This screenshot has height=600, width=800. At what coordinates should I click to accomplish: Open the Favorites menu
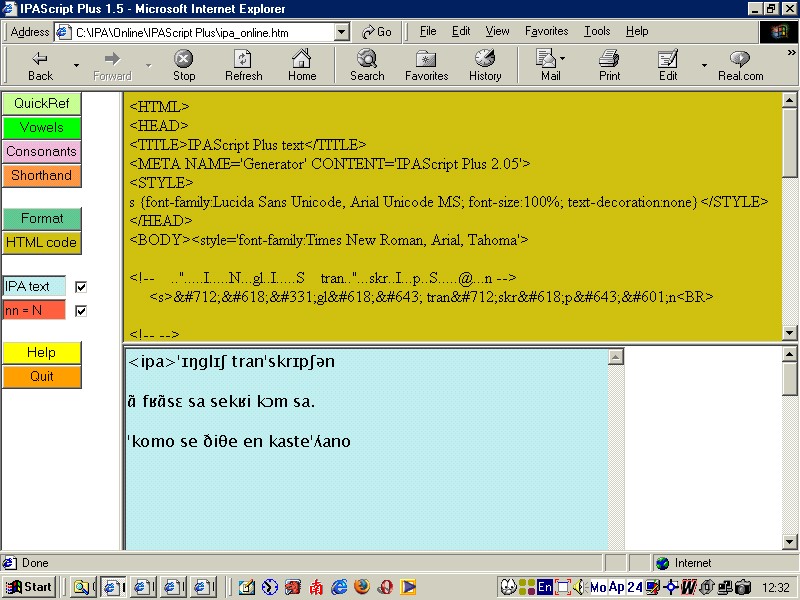(x=546, y=32)
